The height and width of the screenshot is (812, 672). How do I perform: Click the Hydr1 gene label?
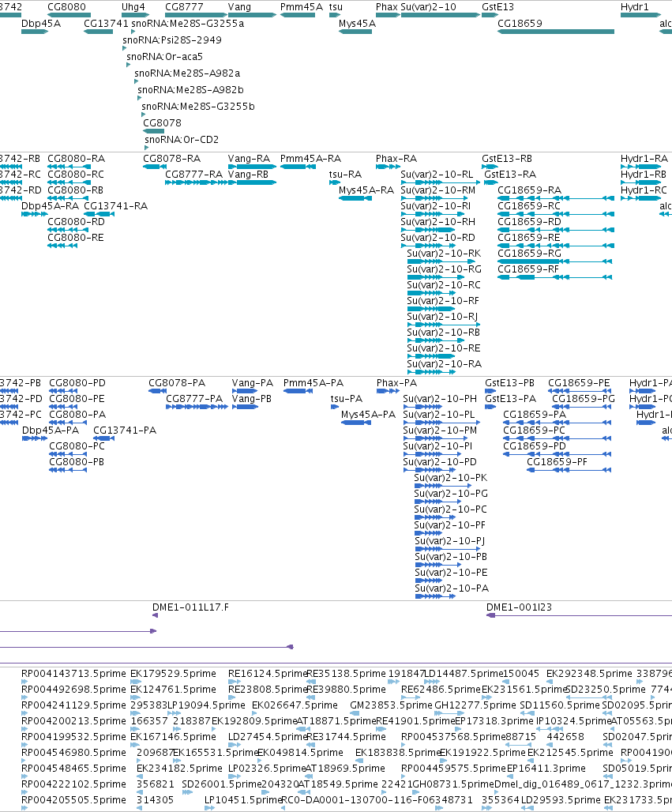tap(634, 7)
